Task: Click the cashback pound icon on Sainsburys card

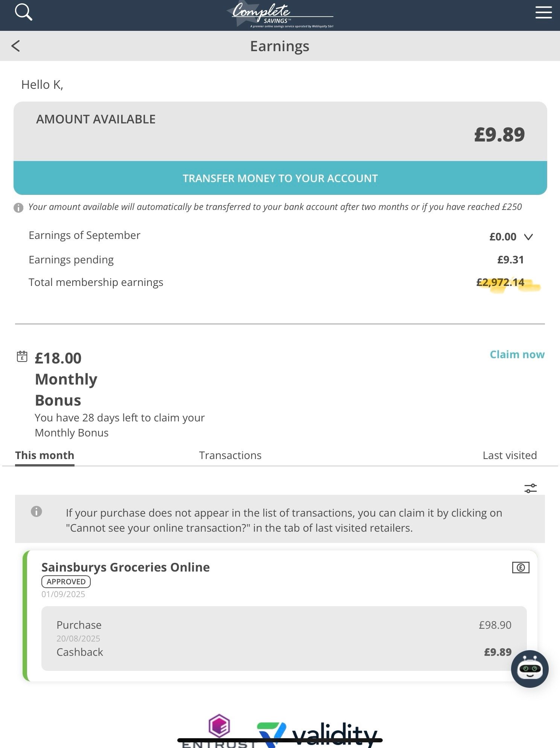Action: [x=521, y=567]
